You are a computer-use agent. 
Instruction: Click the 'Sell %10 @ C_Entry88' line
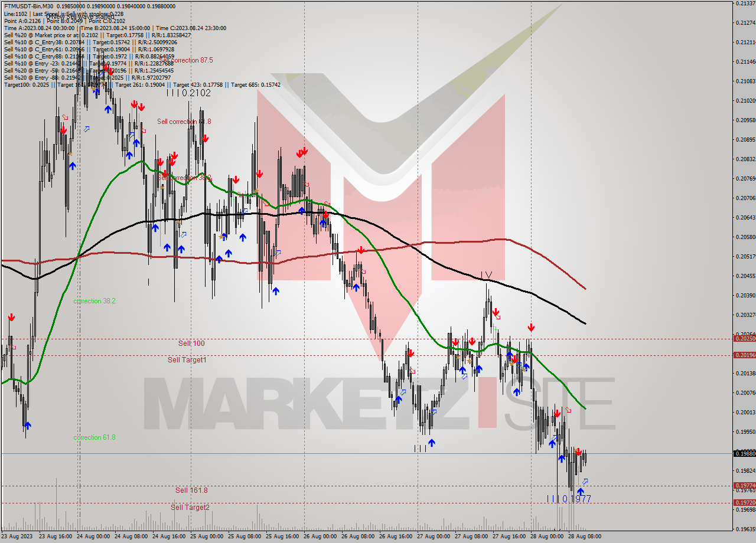pos(89,56)
